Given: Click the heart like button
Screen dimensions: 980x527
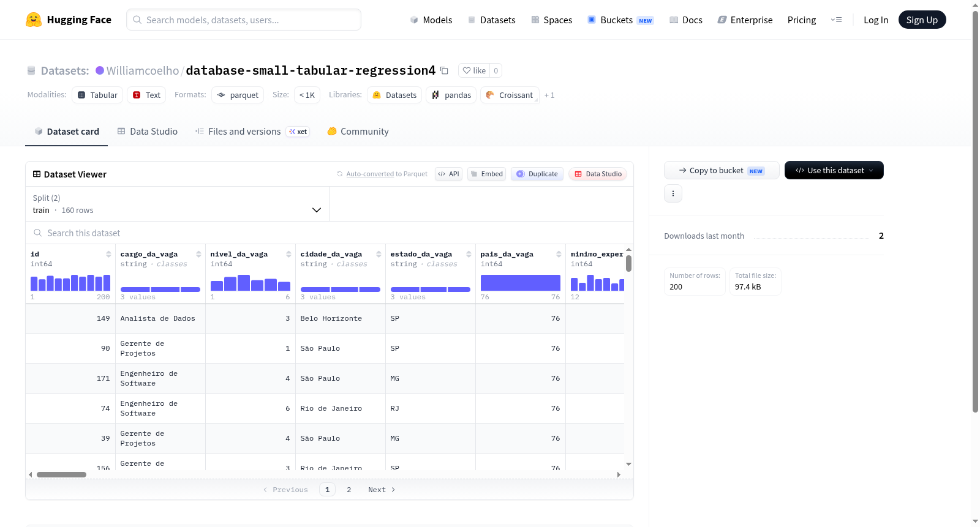Looking at the screenshot, I should [x=475, y=70].
